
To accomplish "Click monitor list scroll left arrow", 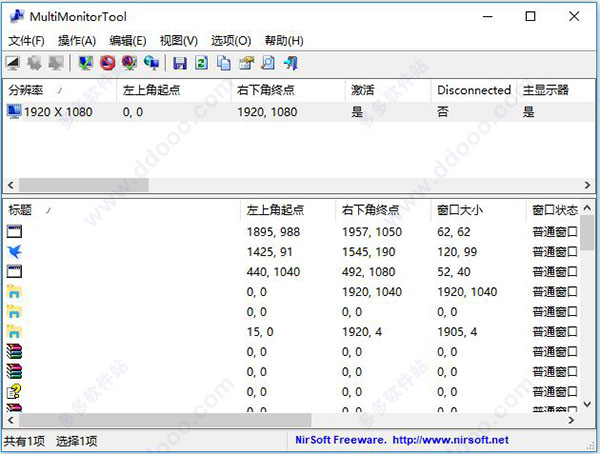I will click(11, 185).
